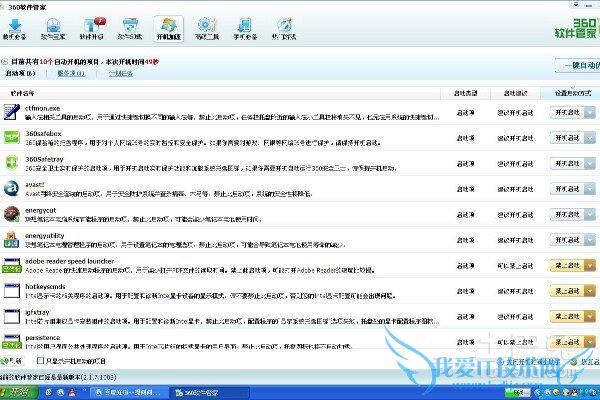Open the 软件宝库 software library
The width and height of the screenshot is (600, 400).
click(x=53, y=29)
